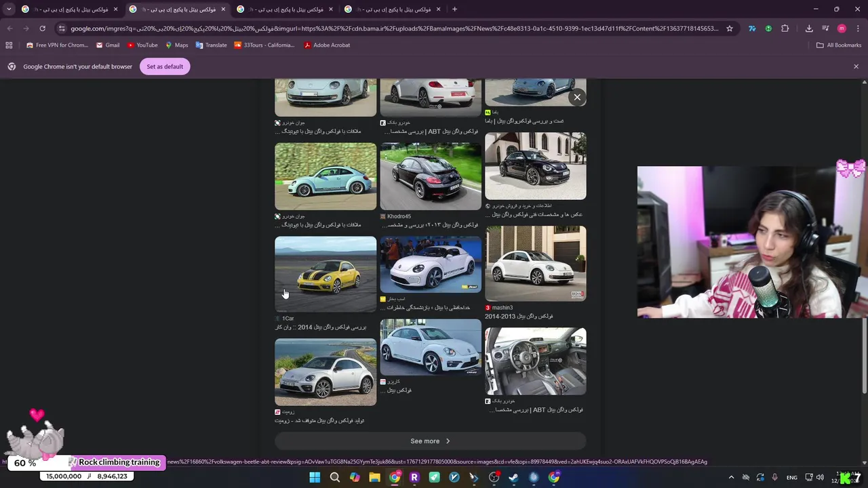868x488 pixels.
Task: Open the white Beetle by garage image
Action: (536, 264)
